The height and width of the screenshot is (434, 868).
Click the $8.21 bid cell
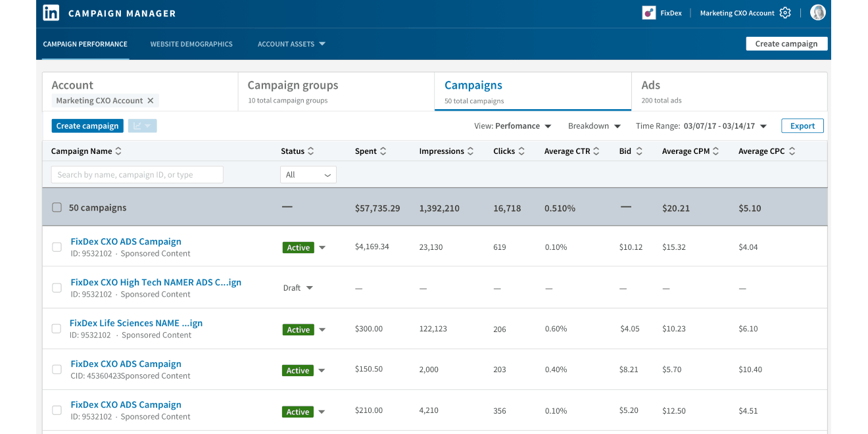tap(629, 369)
